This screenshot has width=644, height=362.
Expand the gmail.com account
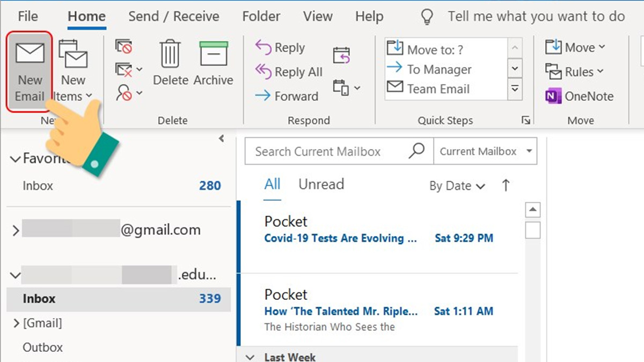click(x=16, y=231)
